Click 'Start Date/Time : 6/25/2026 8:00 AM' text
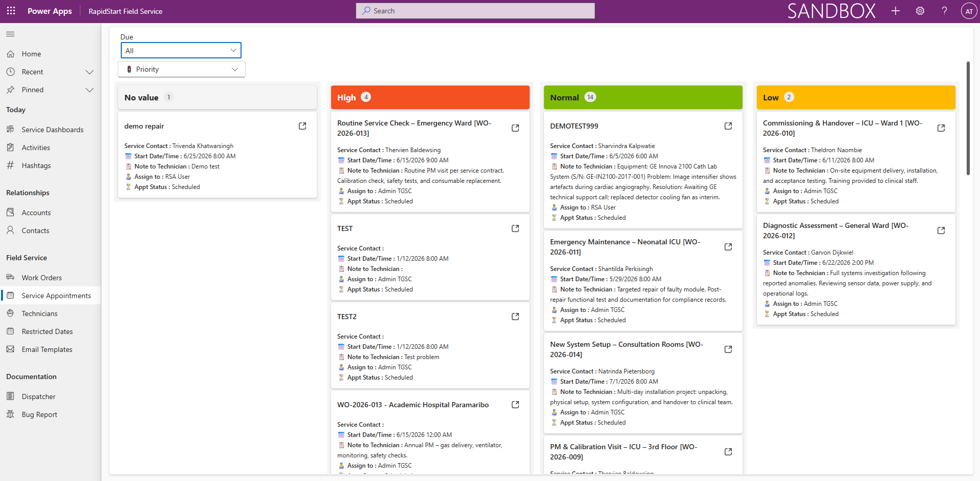Screen dimensions: 980x481 pos(185,156)
